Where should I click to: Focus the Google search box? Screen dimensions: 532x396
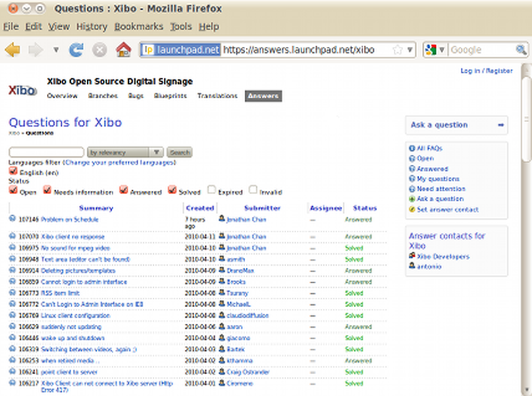pyautogui.click(x=482, y=50)
